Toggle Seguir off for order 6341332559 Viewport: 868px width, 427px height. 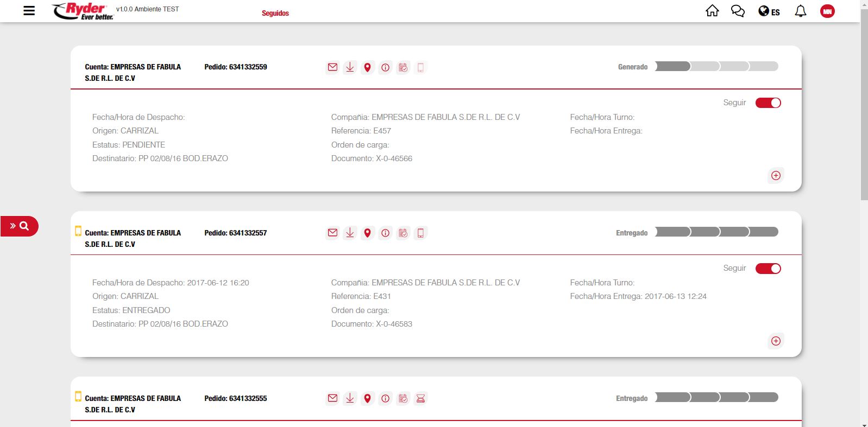pyautogui.click(x=768, y=103)
